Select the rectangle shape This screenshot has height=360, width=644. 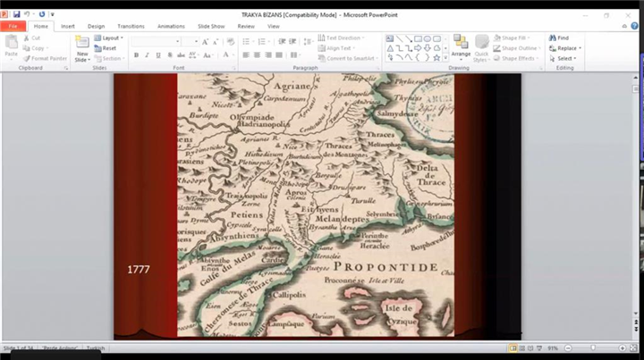[x=418, y=39]
